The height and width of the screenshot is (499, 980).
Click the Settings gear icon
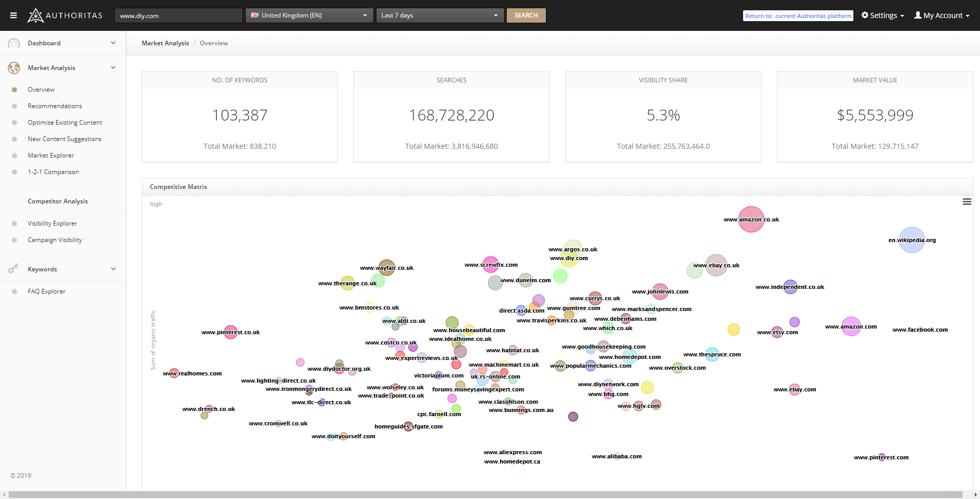tap(865, 15)
